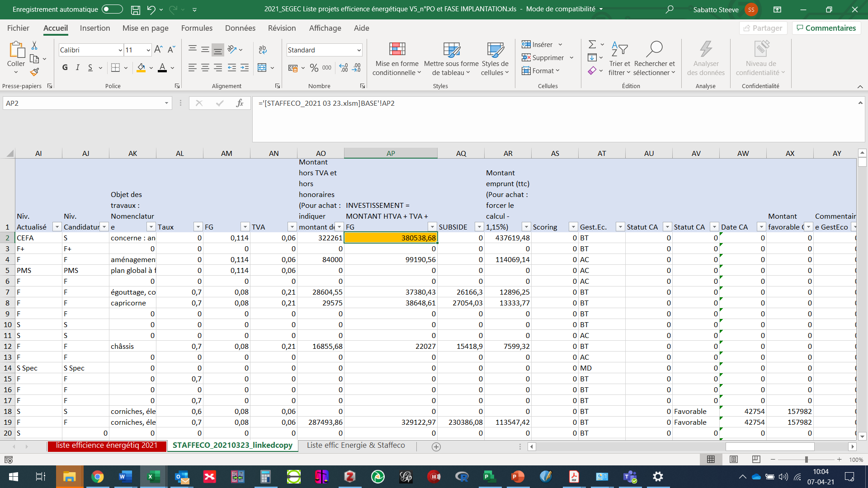Click the Undo icon in quick access bar
Image resolution: width=868 pixels, height=488 pixels.
pos(155,9)
